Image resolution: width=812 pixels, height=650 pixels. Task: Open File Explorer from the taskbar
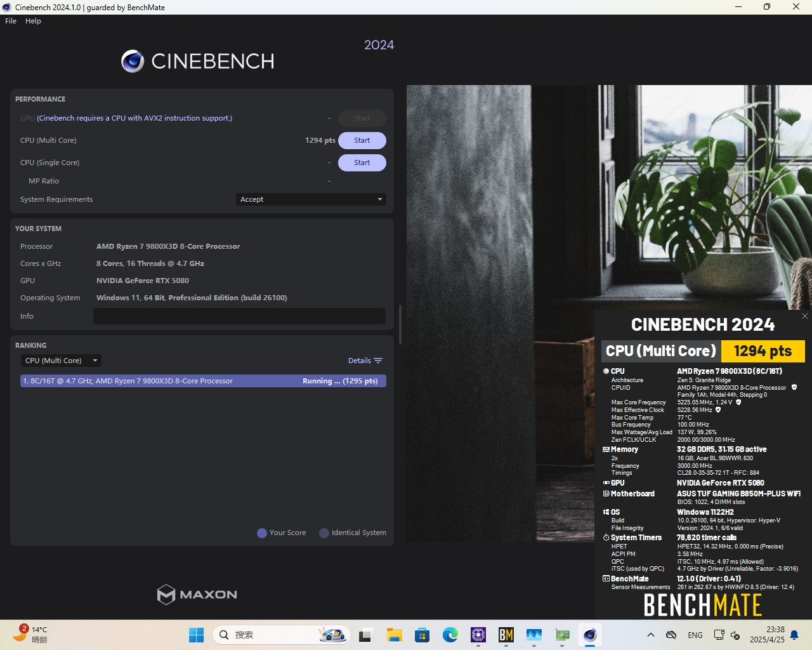(x=395, y=635)
